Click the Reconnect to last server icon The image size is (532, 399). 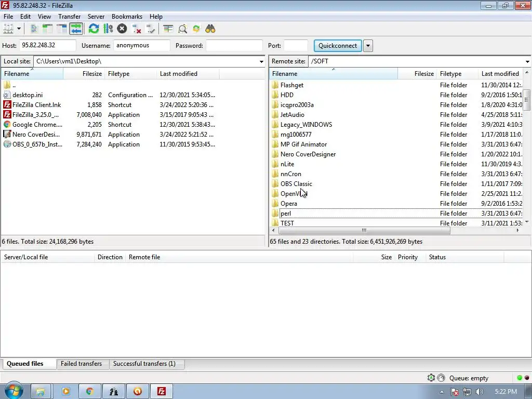coord(150,29)
